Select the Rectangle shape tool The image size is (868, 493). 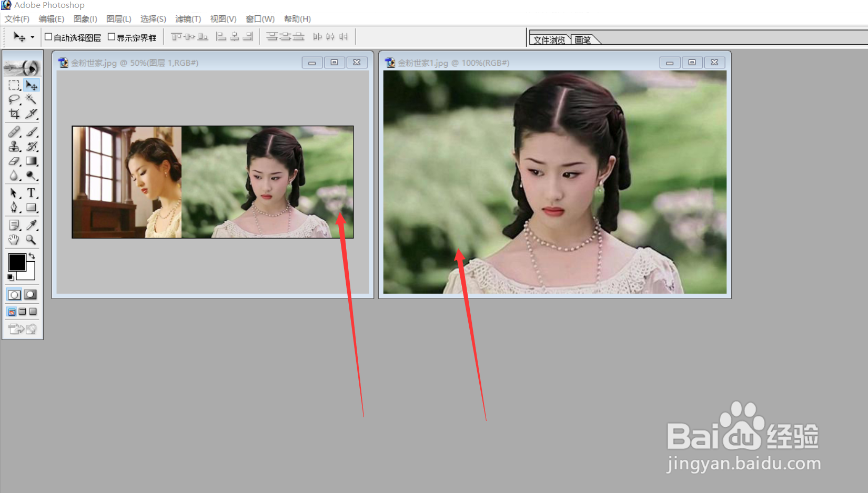point(31,208)
